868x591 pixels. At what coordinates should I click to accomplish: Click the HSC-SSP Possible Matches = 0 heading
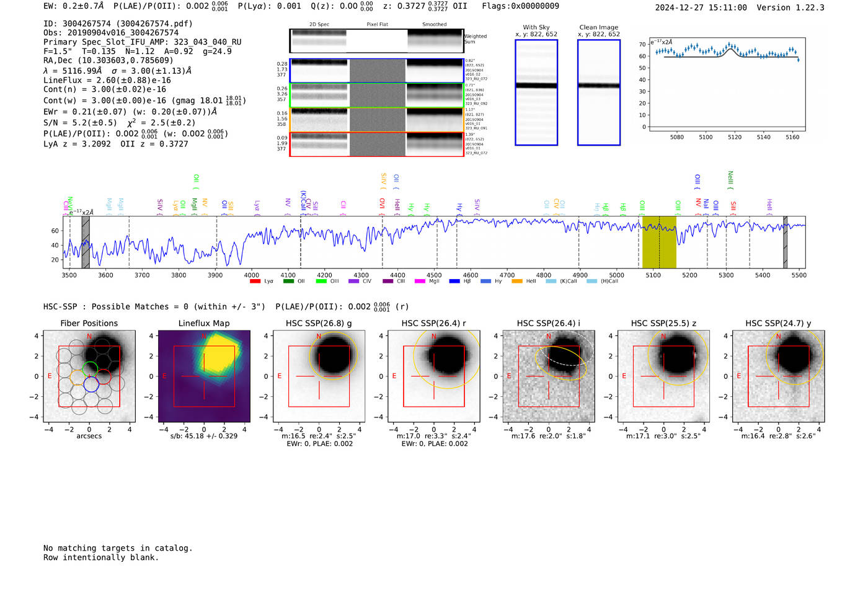pos(154,306)
